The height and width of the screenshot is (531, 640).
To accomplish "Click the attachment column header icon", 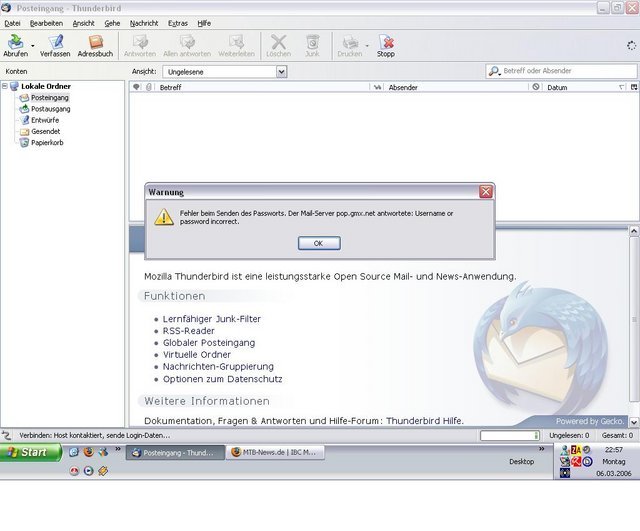I will coord(149,87).
